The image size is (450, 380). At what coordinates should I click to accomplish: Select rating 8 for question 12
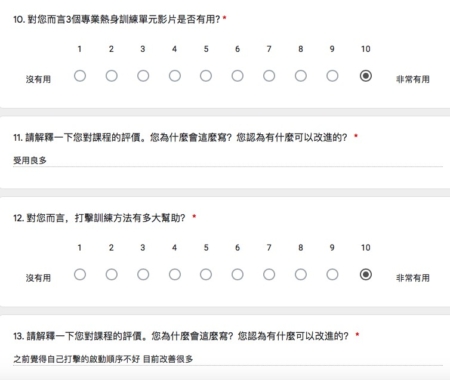click(x=301, y=275)
